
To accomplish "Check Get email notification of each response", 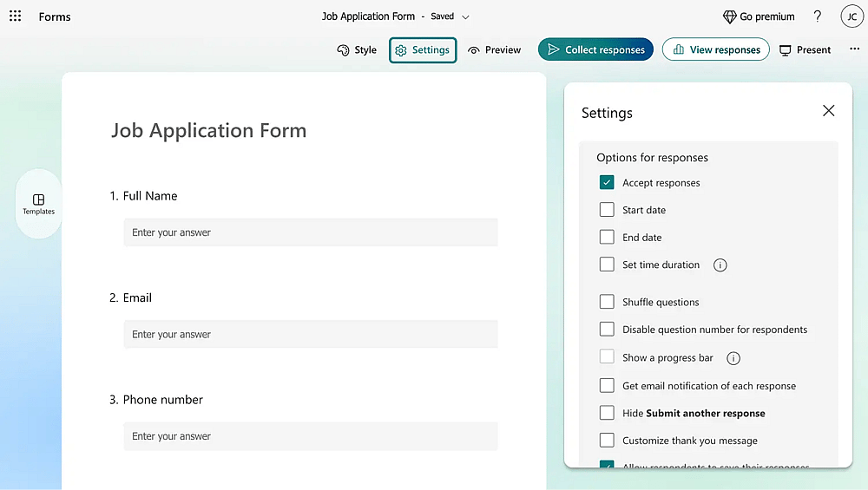I will click(x=607, y=385).
